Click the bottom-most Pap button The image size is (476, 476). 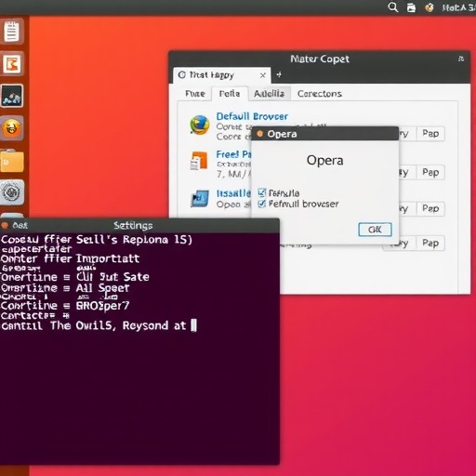(x=430, y=244)
